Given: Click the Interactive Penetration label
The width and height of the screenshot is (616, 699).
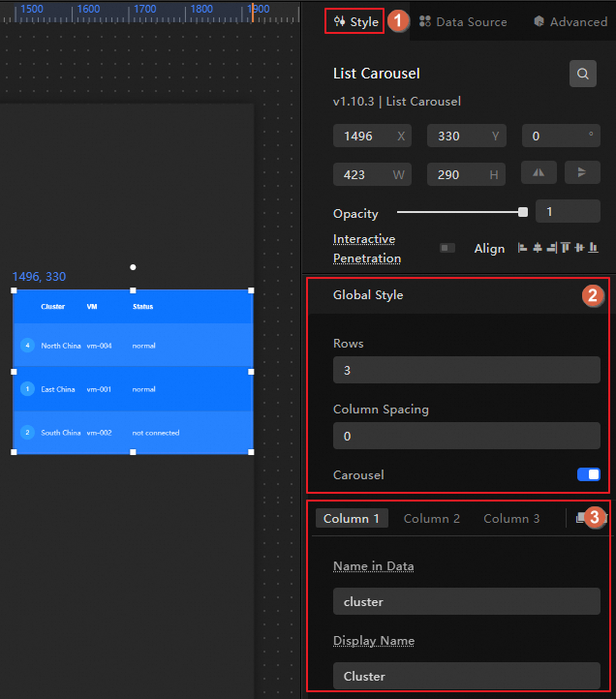Looking at the screenshot, I should (x=367, y=249).
